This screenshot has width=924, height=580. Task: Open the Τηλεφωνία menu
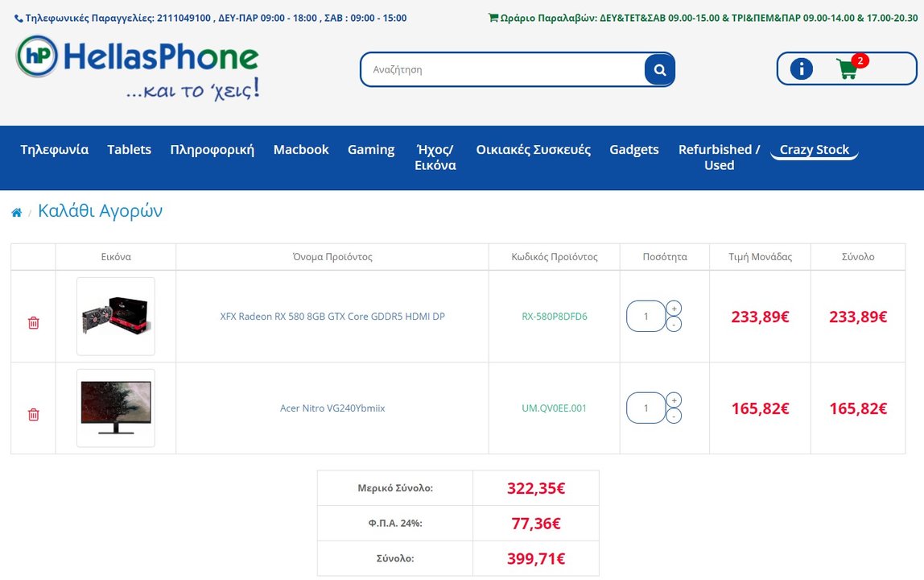pos(54,150)
